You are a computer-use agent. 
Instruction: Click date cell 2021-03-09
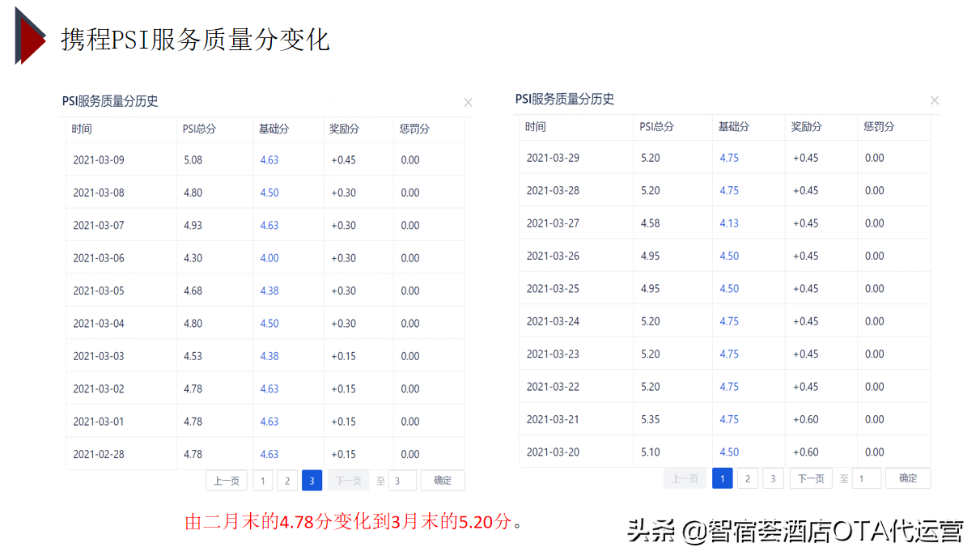(99, 160)
